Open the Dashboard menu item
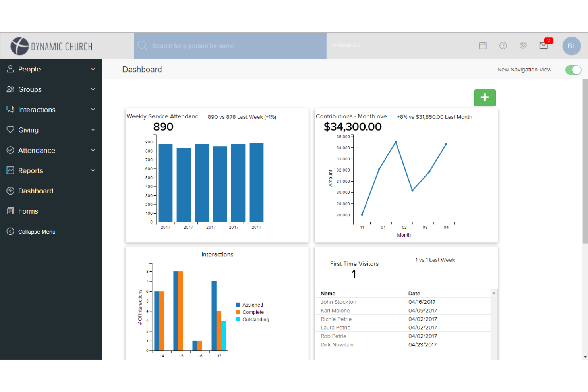The image size is (588, 392). click(36, 191)
